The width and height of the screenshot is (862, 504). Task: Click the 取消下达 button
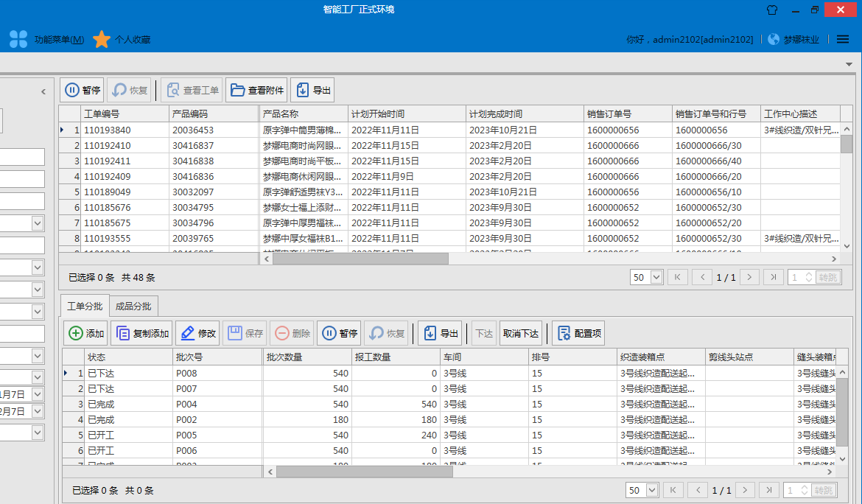(x=520, y=333)
